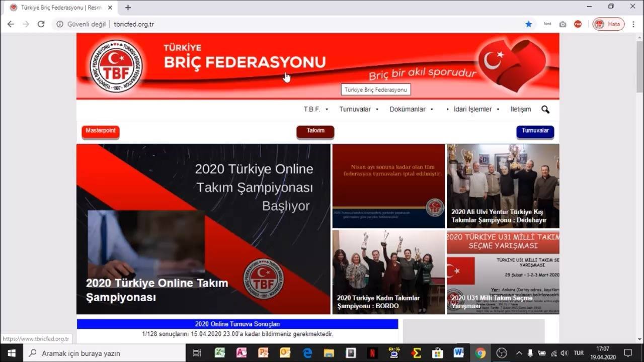The image size is (644, 362).
Task: Launch Access from the taskbar
Action: point(242,353)
